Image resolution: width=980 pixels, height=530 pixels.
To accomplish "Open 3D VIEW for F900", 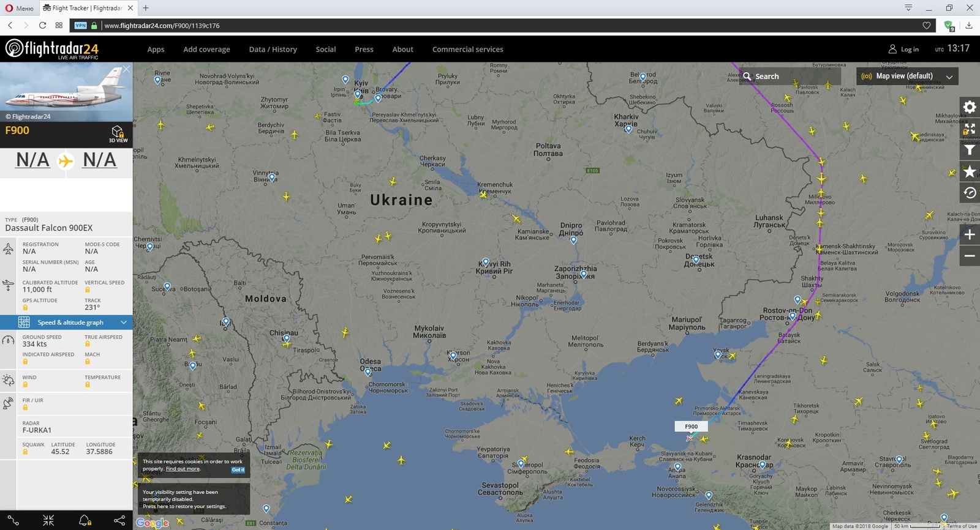I will (118, 134).
